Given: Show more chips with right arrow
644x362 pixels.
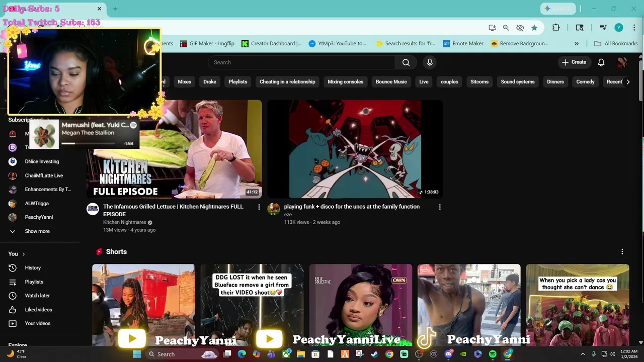Looking at the screenshot, I should pos(628,82).
